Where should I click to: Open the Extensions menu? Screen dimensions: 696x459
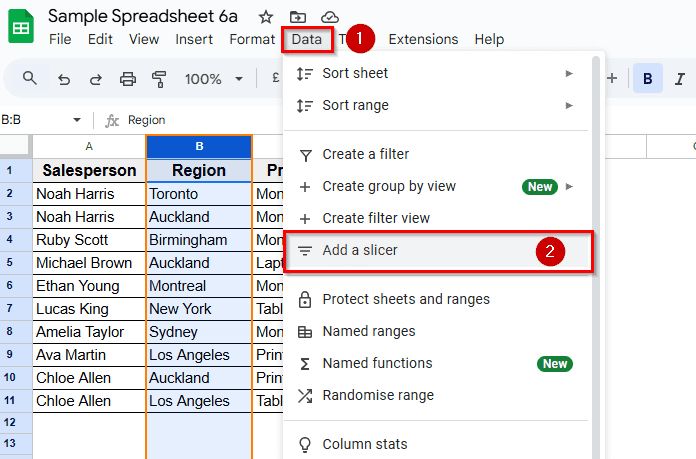pos(423,40)
